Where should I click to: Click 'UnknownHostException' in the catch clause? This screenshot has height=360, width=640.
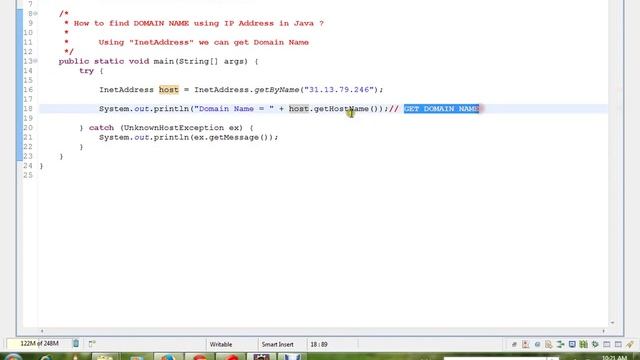click(x=174, y=128)
